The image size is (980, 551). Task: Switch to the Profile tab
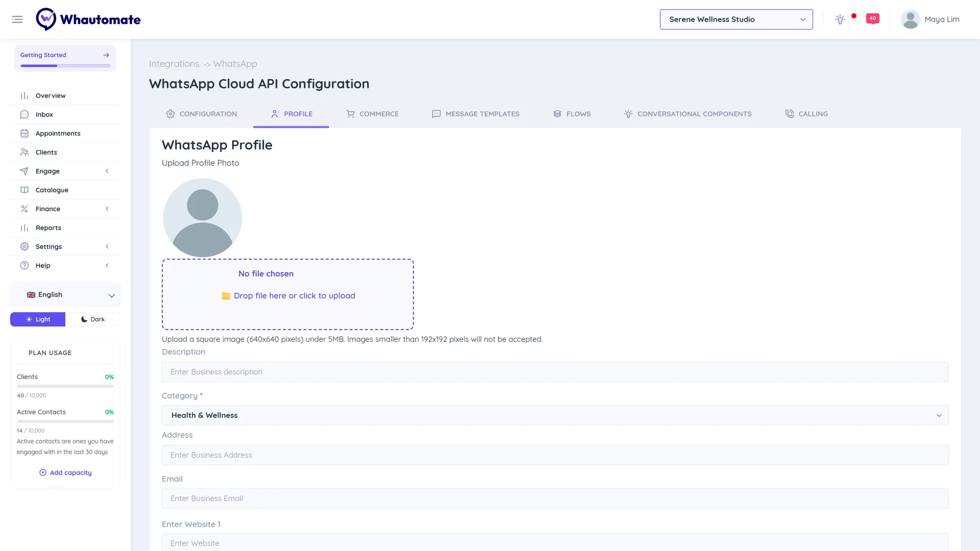point(291,114)
